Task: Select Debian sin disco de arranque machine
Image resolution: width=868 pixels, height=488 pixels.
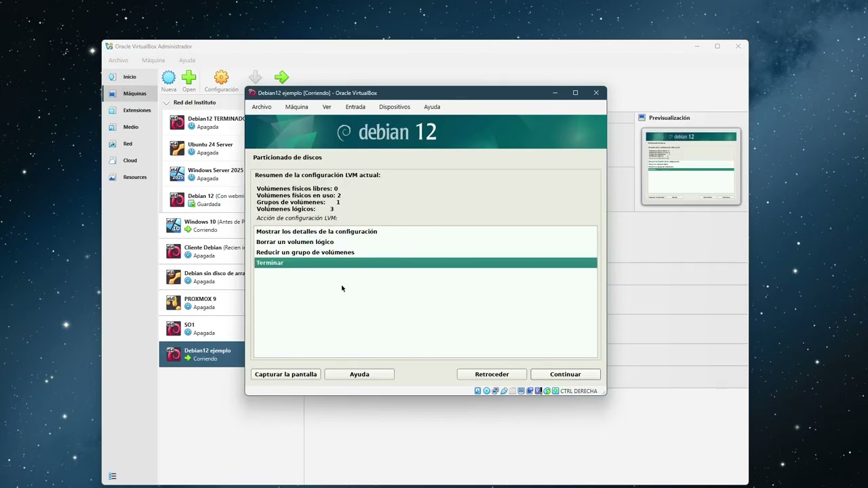Action: coord(202,277)
